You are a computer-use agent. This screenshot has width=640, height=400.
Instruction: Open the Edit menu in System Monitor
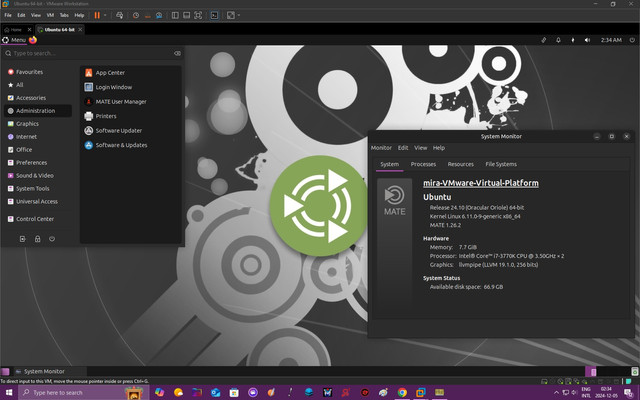pyautogui.click(x=403, y=147)
